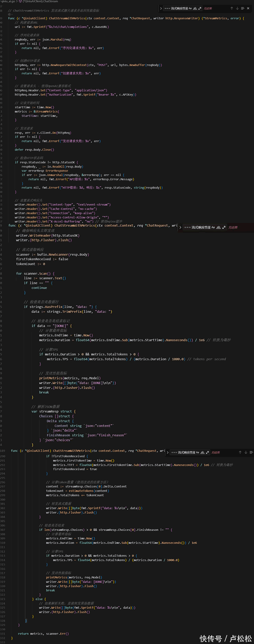
Task: Click the search text field in topmost find bar
Action: [176, 8]
